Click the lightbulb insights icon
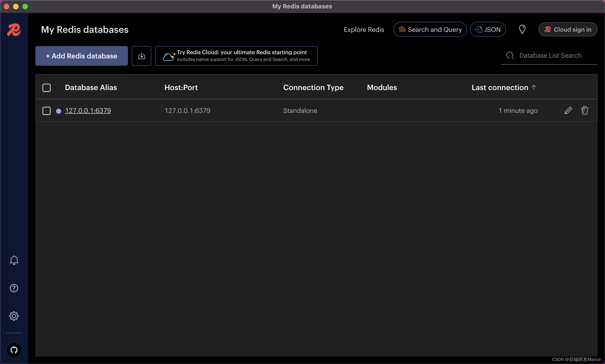 [x=522, y=29]
